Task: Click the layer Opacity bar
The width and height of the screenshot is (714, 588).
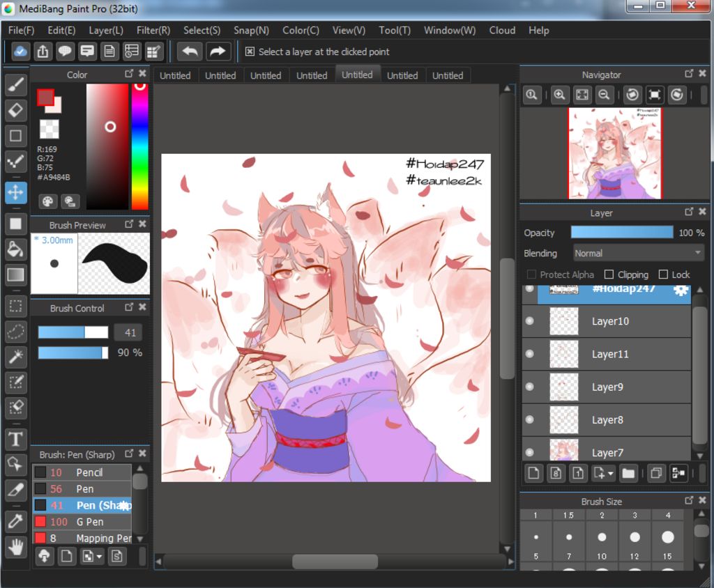Action: [x=622, y=232]
